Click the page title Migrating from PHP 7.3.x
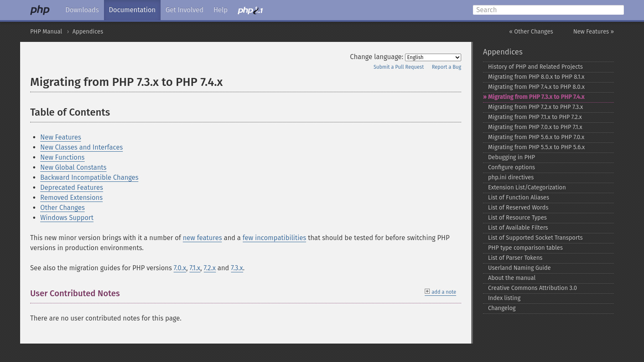 pyautogui.click(x=126, y=82)
